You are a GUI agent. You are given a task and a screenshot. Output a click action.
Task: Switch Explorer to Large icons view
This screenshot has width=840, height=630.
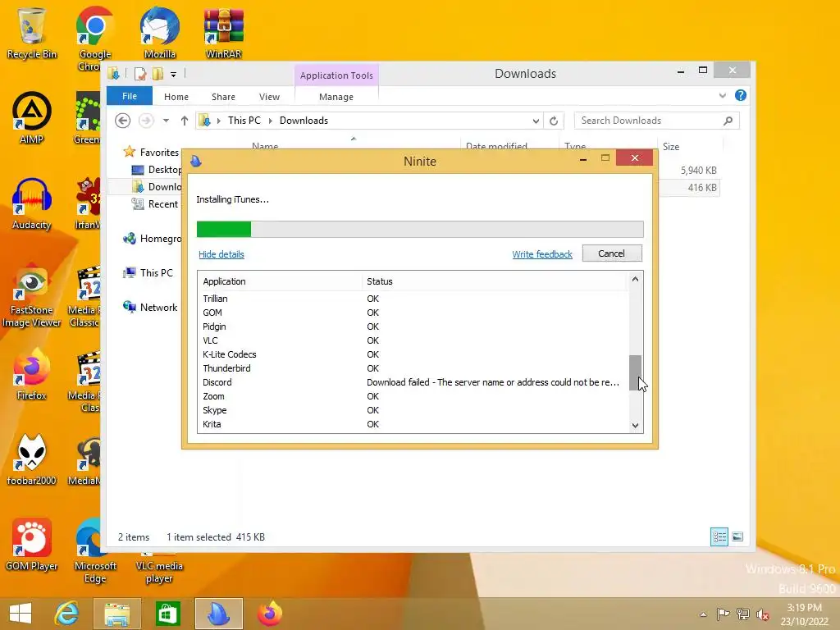pyautogui.click(x=737, y=536)
